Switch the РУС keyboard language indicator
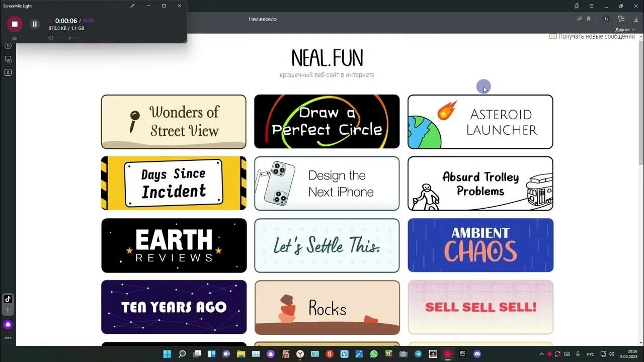Viewport: 644px width, 362px height. (591, 354)
